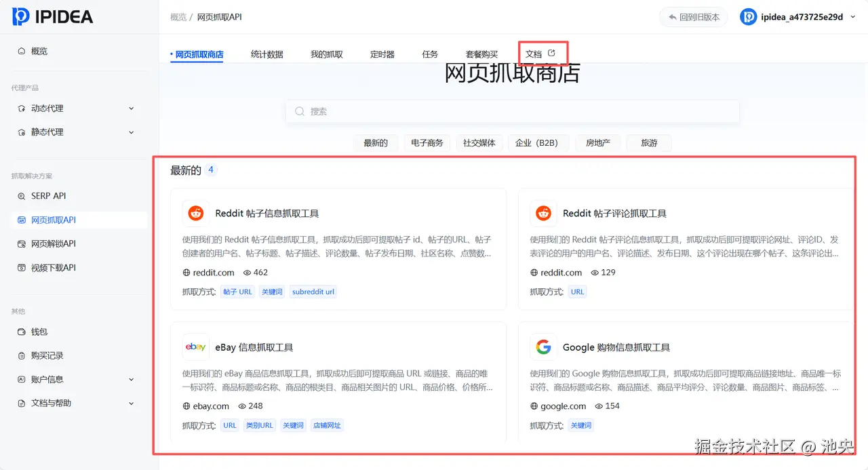
Task: Click Reddit logo on 帖子信息抓取工具 card
Action: (196, 214)
